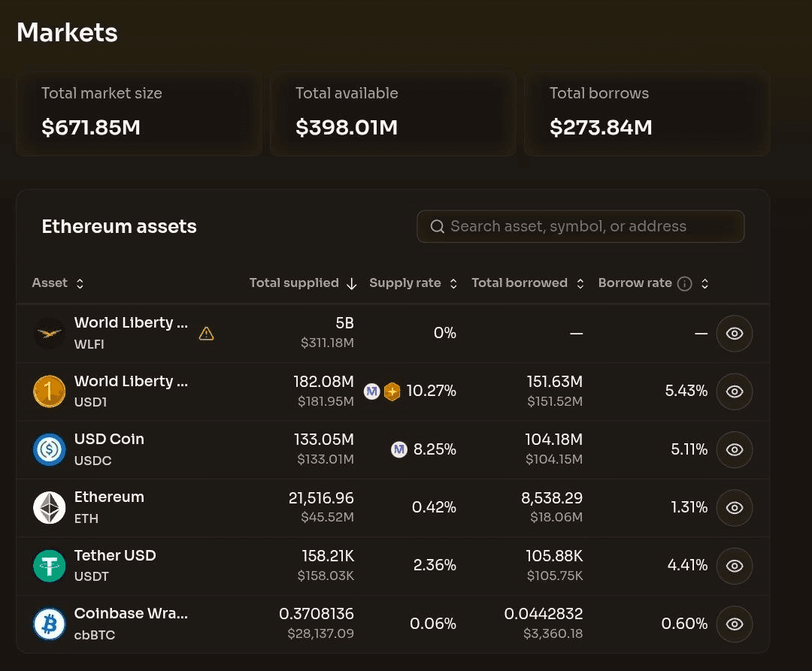Click the eye icon in USD Coin row
The image size is (812, 671).
coord(735,449)
